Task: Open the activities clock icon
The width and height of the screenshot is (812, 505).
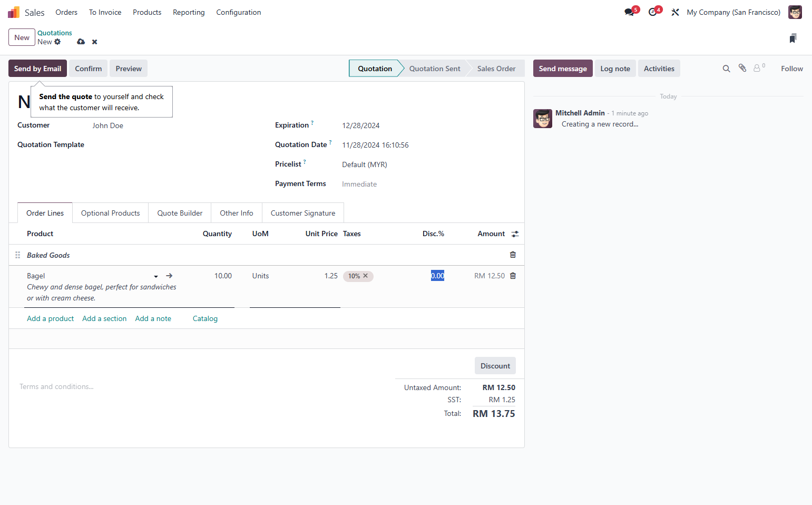Action: coord(653,12)
